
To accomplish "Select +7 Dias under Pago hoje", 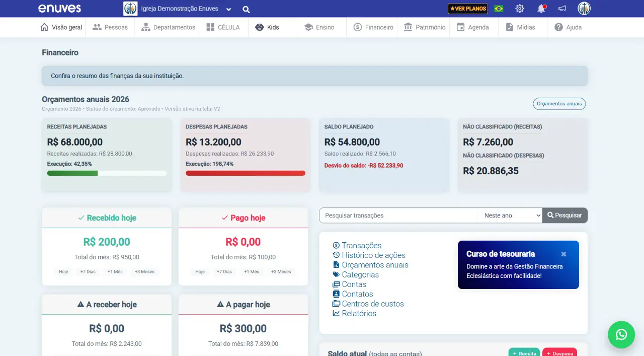I will click(224, 271).
